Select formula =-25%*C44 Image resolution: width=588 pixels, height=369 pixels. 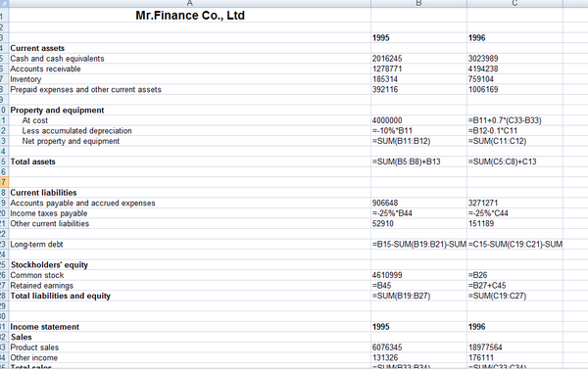point(489,213)
